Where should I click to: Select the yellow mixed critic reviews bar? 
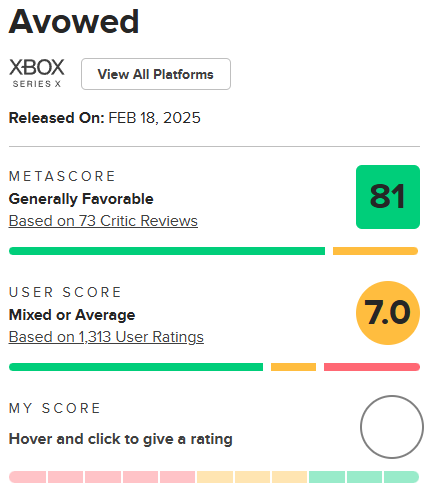coord(375,251)
